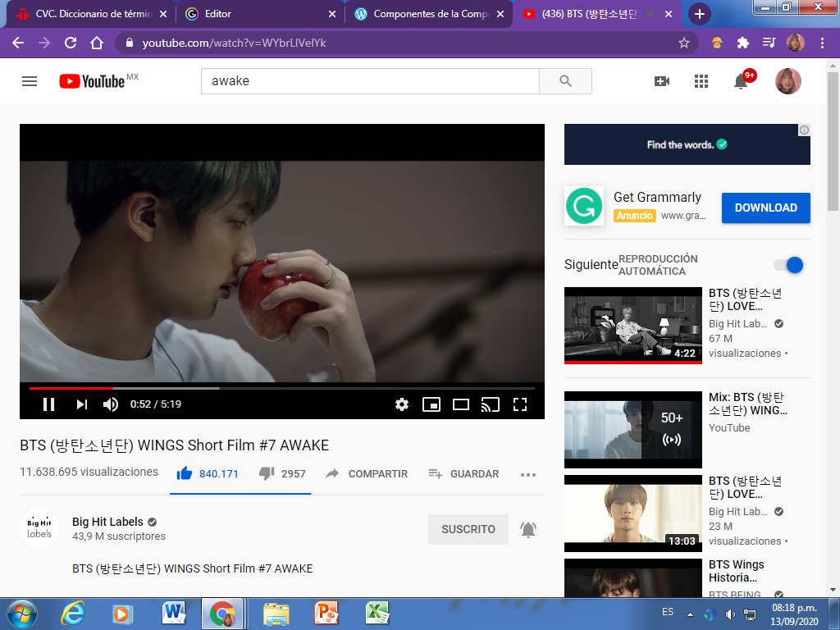Open Windows Start menu
Image resolution: width=840 pixels, height=630 pixels.
pos(21,614)
